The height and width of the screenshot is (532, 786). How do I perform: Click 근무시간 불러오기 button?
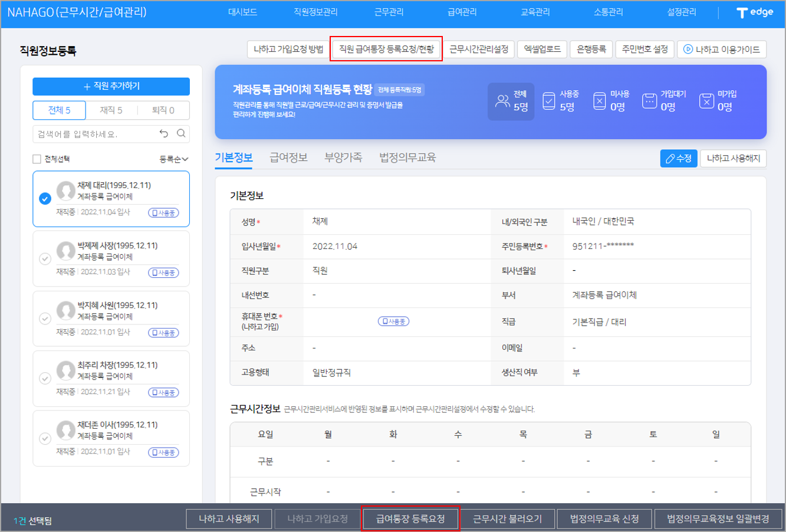pyautogui.click(x=507, y=519)
